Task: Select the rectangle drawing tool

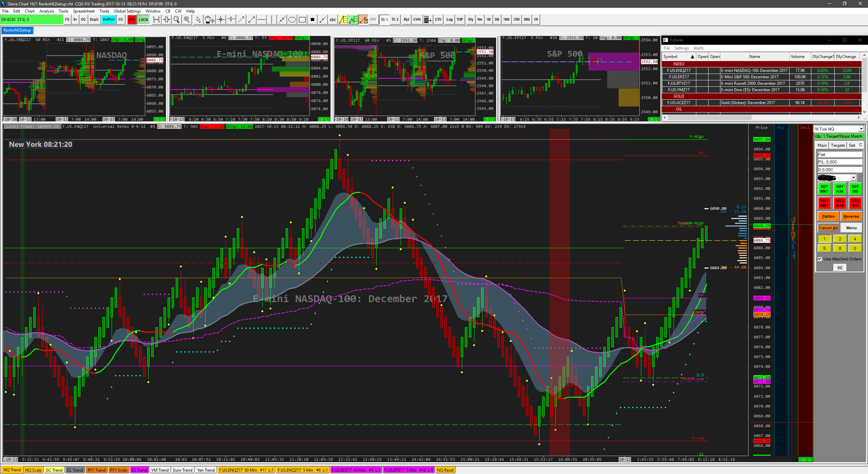Action: 302,20
